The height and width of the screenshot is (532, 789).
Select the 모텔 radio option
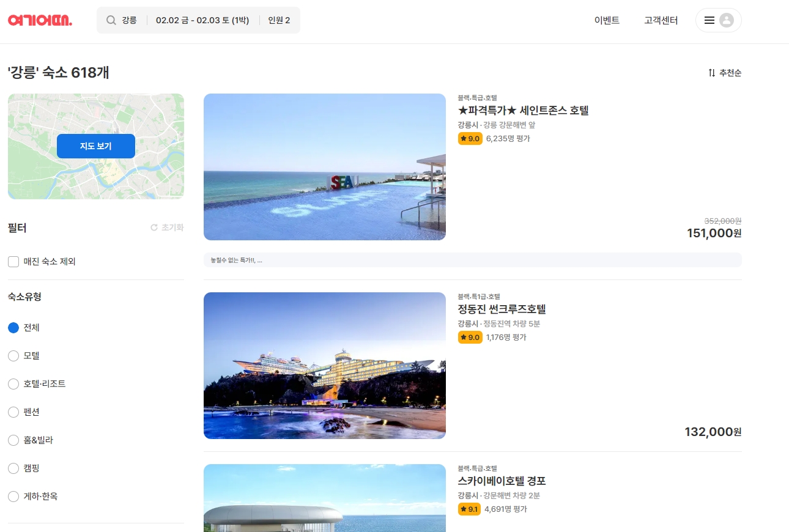[13, 356]
